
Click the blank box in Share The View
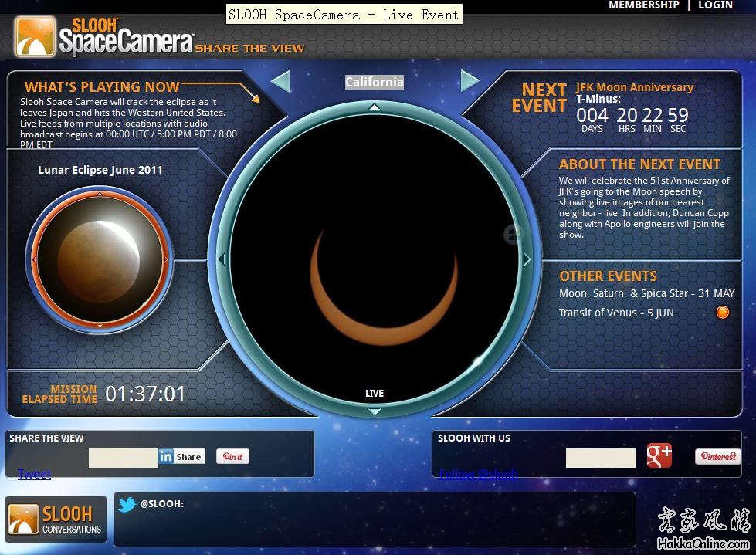124,459
